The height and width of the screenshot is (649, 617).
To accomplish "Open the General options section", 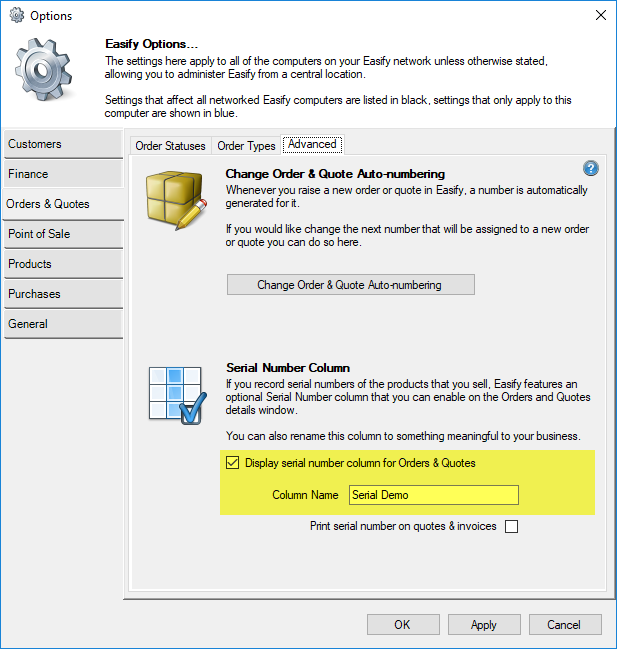I will [62, 324].
